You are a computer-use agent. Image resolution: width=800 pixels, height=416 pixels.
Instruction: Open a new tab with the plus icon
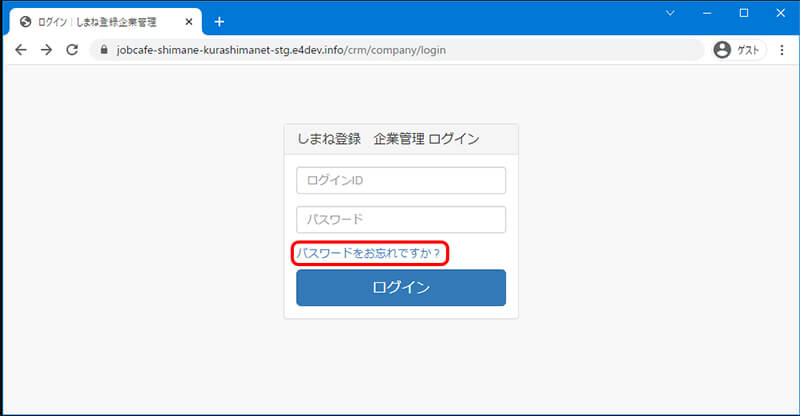219,21
